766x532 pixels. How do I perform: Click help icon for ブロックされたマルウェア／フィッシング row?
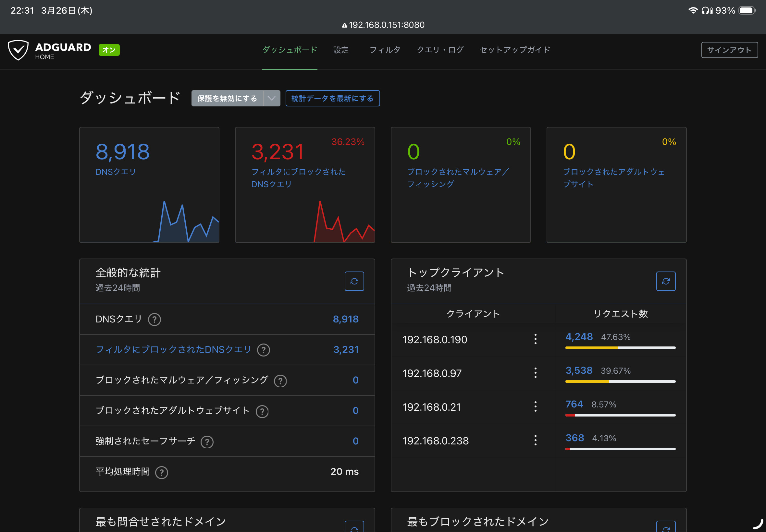click(x=280, y=381)
